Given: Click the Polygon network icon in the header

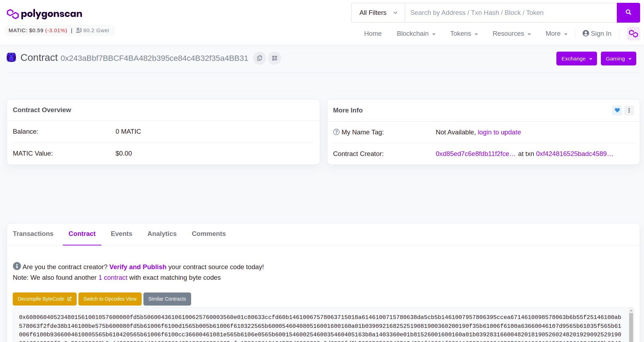Looking at the screenshot, I should 633,34.
